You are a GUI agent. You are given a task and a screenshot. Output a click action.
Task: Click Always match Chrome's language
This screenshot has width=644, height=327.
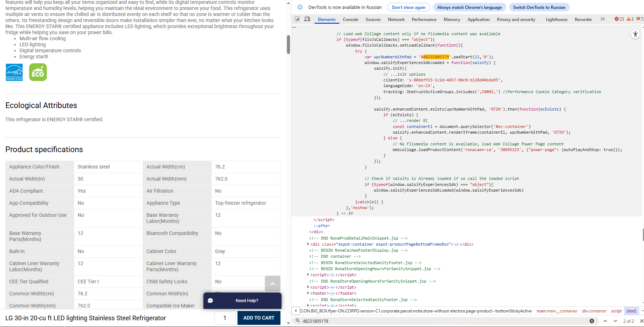[469, 7]
